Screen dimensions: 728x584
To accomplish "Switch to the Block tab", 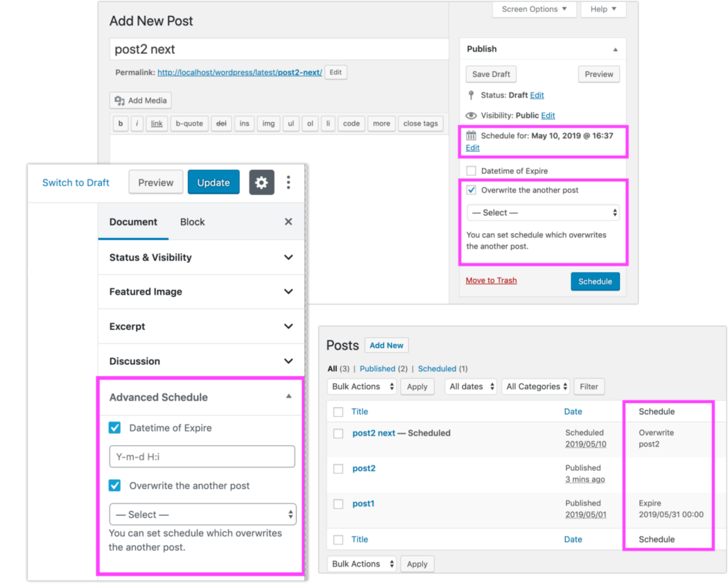I will coord(192,222).
